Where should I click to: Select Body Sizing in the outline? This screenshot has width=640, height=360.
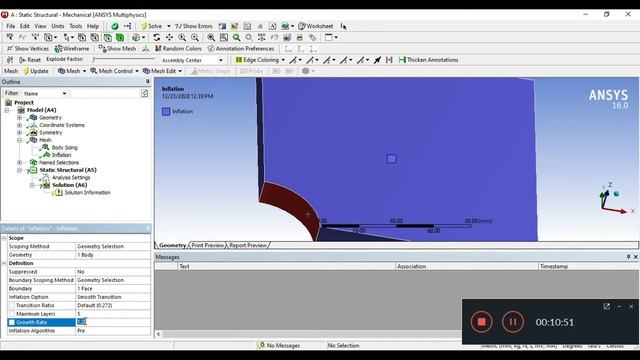tap(64, 147)
